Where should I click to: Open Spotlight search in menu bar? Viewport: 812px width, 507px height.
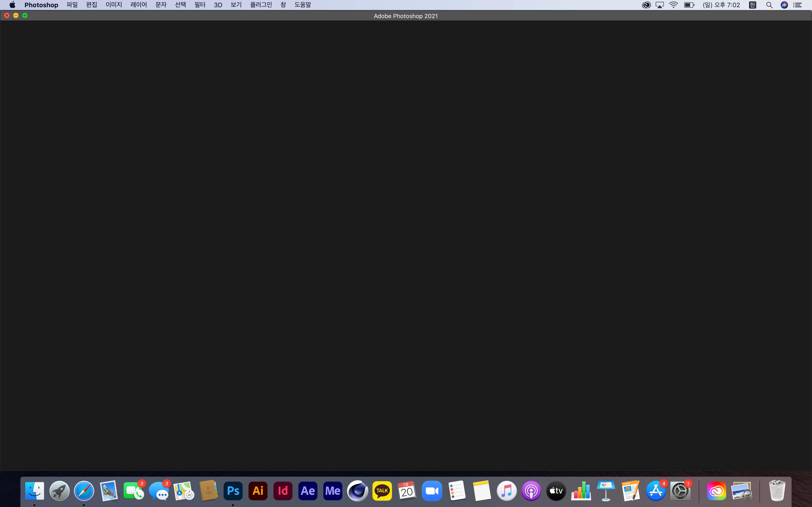[x=769, y=5]
